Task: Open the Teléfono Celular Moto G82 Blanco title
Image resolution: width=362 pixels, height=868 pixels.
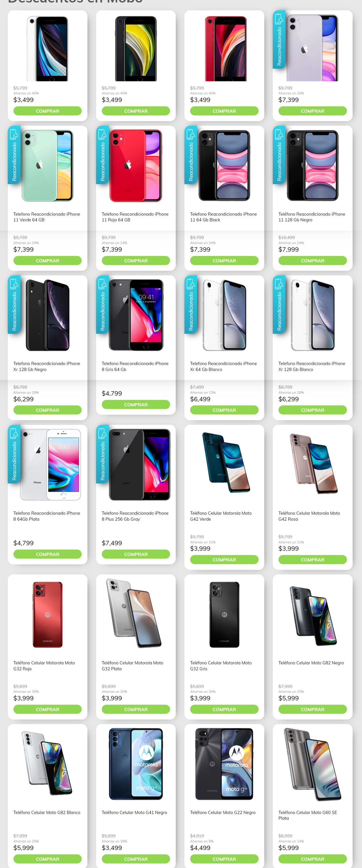Action: (47, 812)
